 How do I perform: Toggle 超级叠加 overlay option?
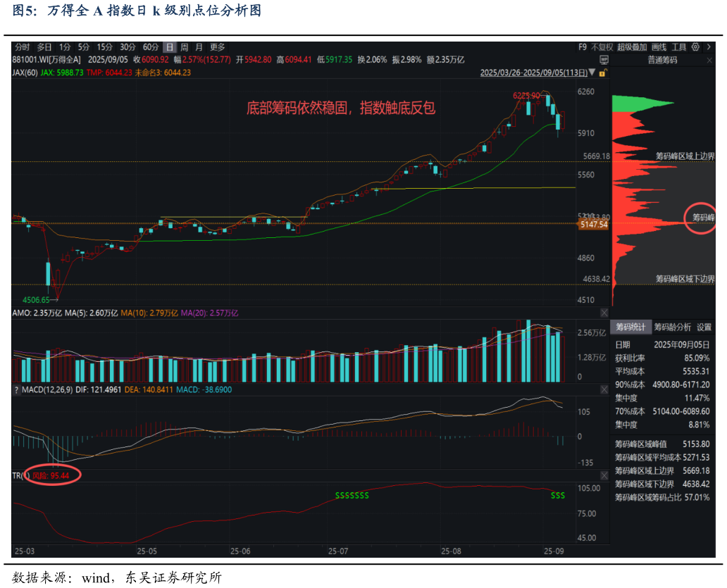pos(632,47)
